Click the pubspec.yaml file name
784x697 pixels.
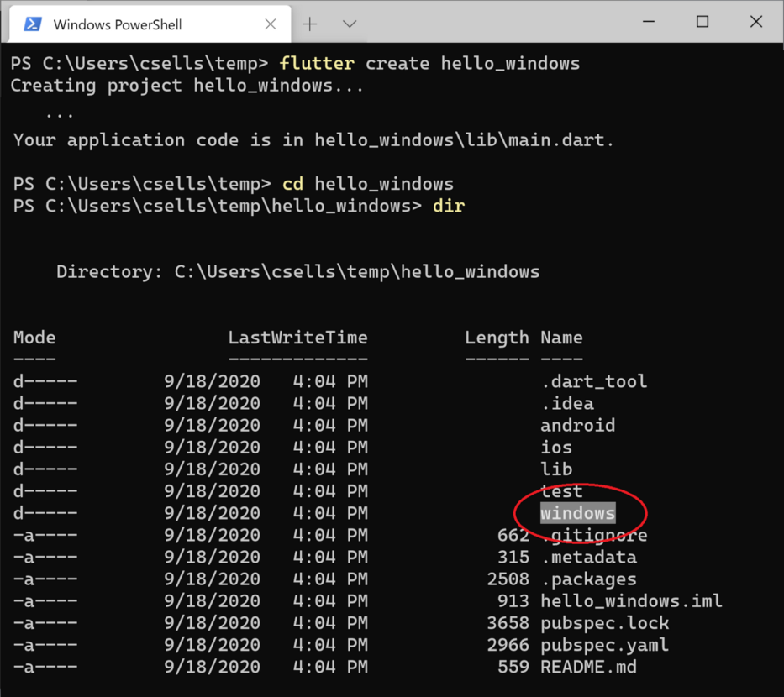tap(604, 645)
